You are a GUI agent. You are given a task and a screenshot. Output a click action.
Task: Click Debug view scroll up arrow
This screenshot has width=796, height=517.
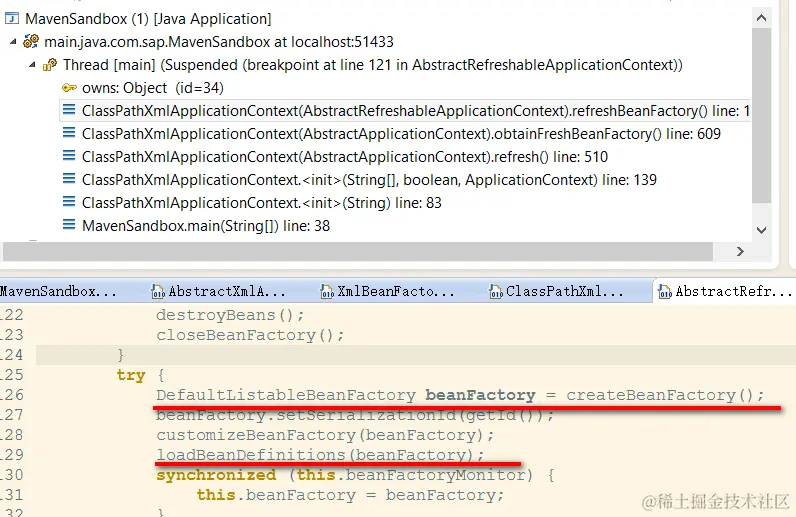click(761, 18)
